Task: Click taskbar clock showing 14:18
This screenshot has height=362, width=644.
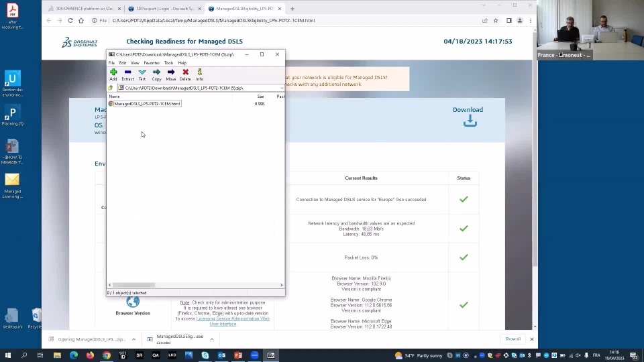Action: pyautogui.click(x=614, y=355)
